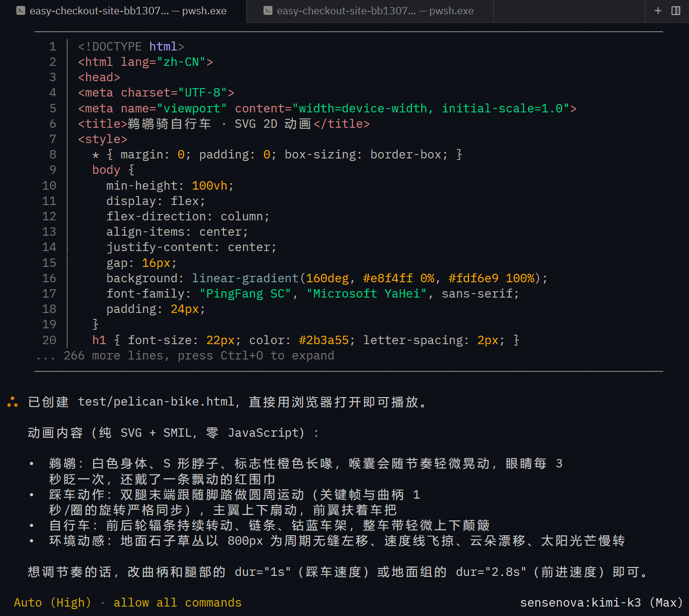Click the '<head>' code line

[99, 77]
